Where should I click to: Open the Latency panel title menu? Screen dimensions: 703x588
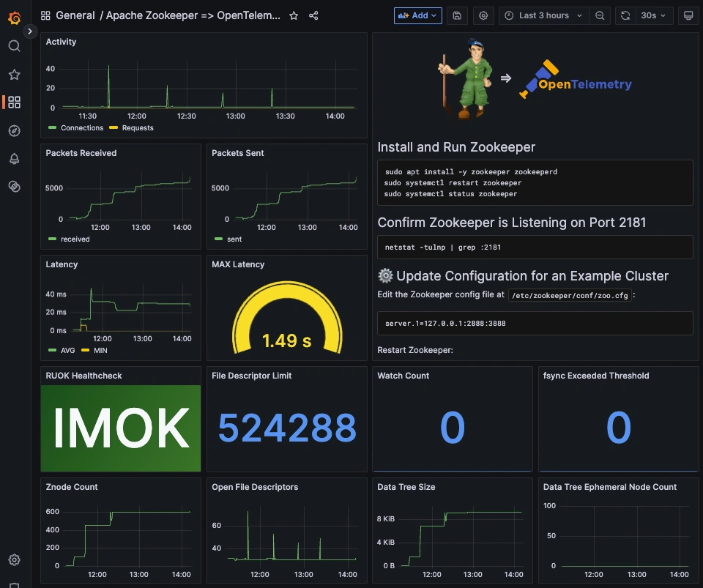(62, 264)
